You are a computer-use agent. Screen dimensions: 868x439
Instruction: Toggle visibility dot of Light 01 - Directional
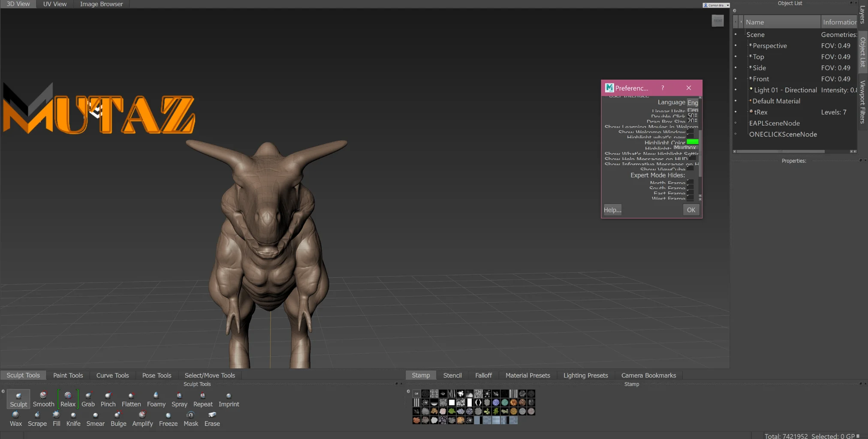735,90
